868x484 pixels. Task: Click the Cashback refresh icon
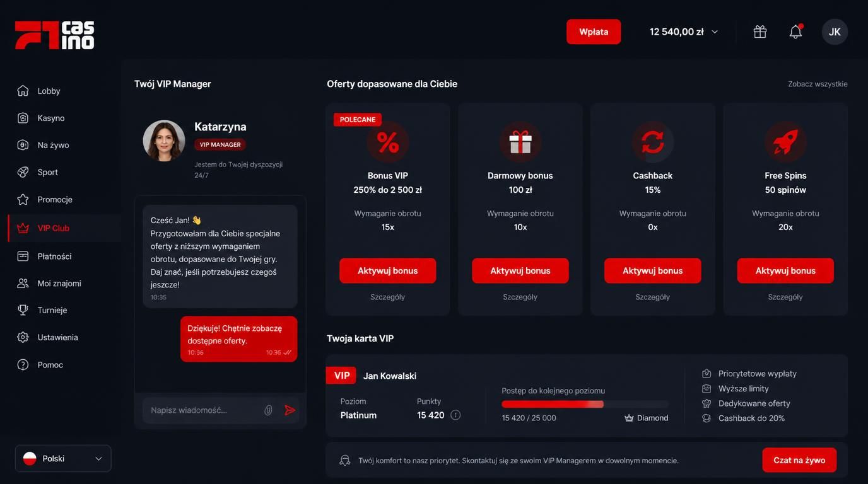(652, 142)
